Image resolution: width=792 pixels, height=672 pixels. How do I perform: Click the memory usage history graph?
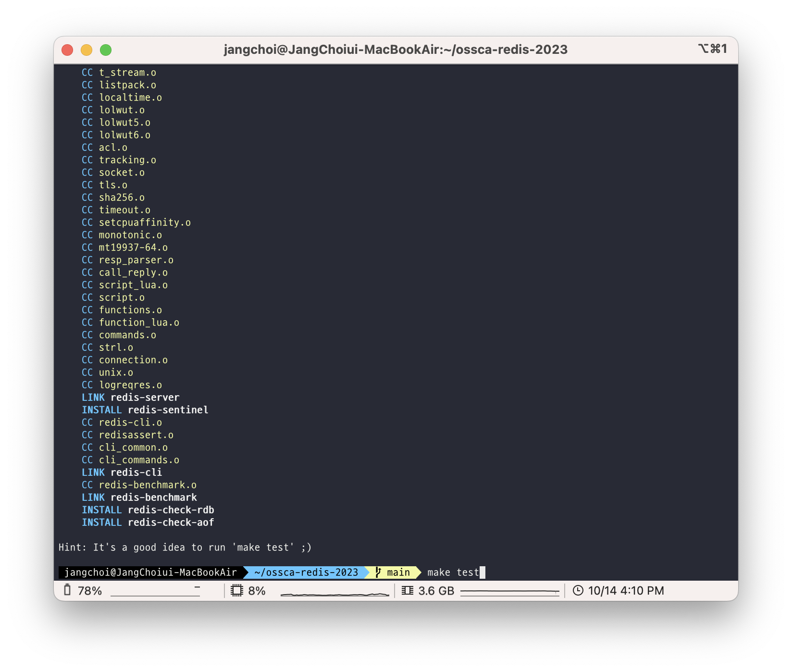click(x=510, y=592)
